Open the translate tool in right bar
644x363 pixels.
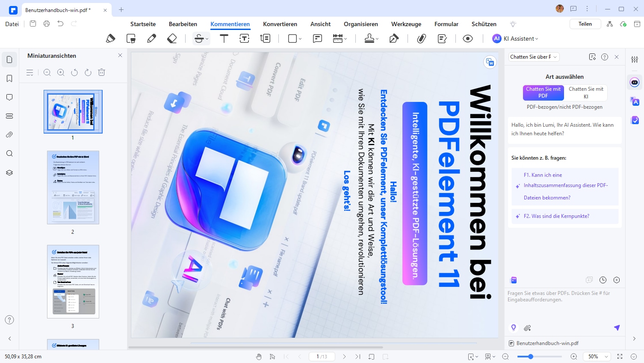635,101
